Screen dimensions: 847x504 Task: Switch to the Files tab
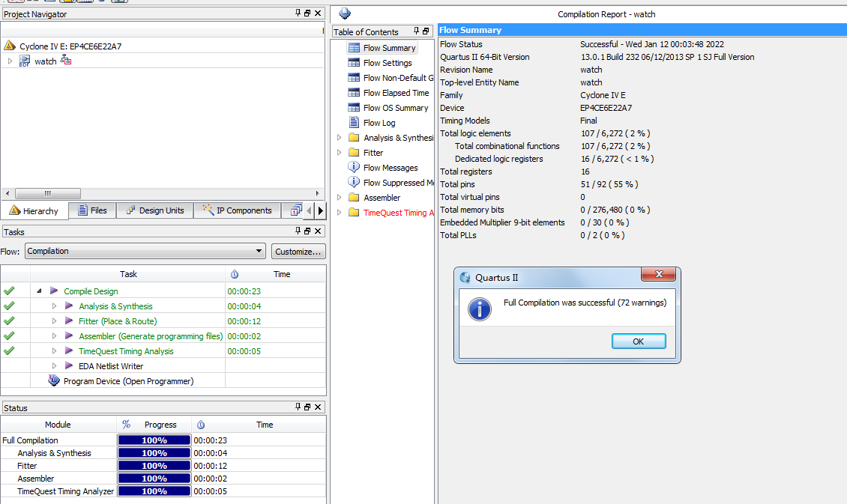click(91, 210)
